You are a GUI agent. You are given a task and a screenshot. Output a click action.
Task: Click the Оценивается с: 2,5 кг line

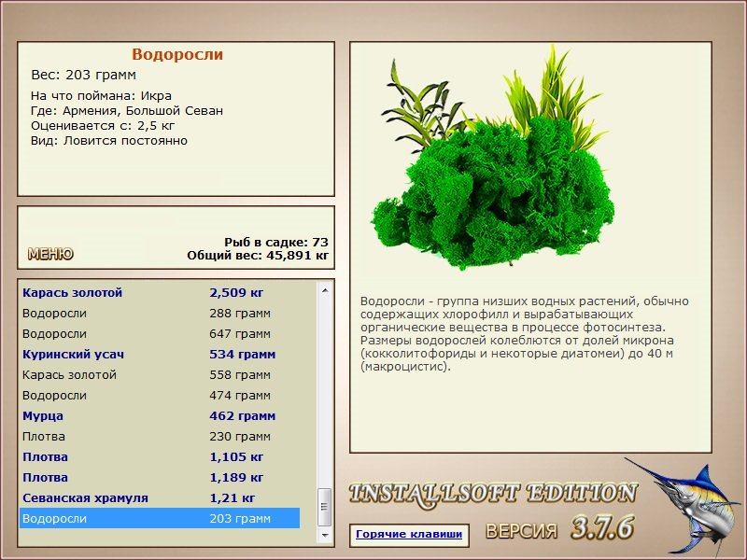pos(103,126)
